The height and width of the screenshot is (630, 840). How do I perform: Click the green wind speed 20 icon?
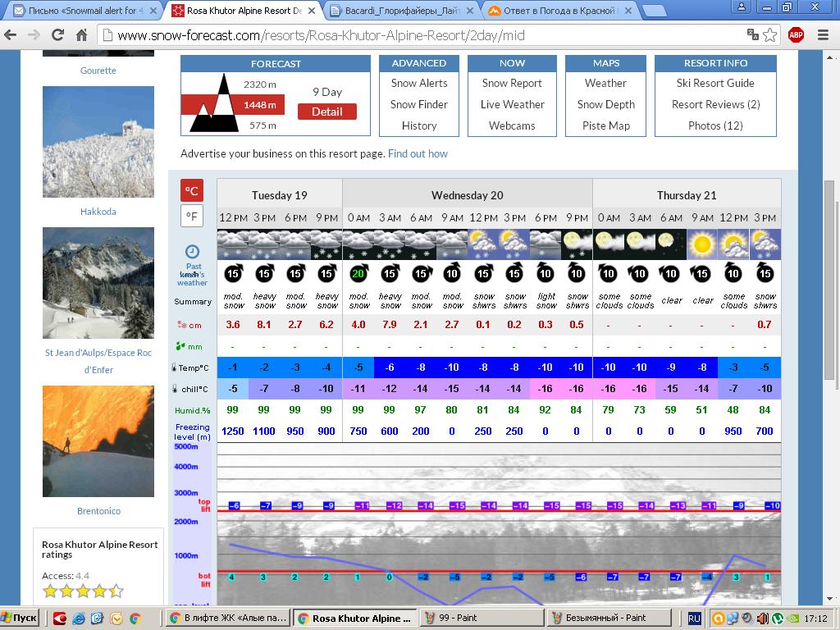[358, 273]
